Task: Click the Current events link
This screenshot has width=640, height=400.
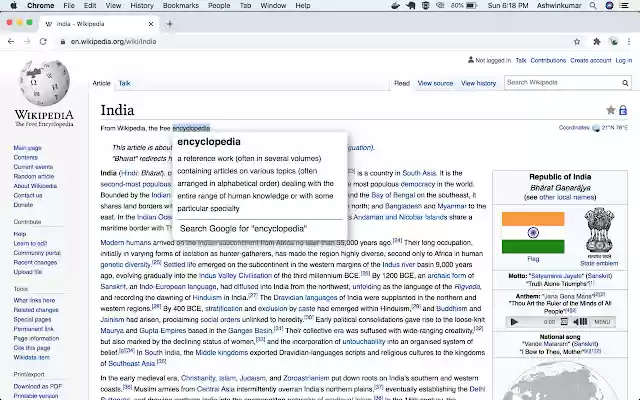Action: [33, 167]
